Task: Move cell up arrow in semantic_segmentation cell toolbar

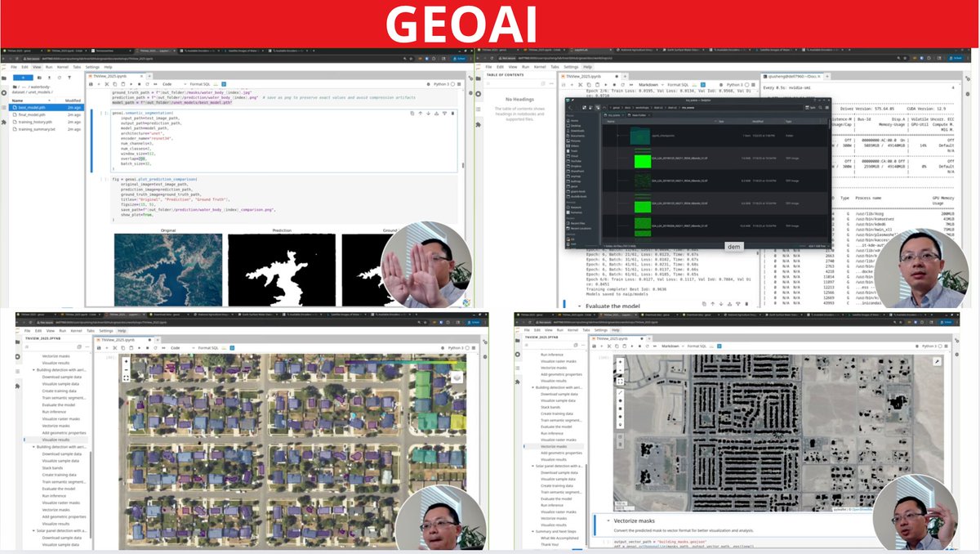Action: point(420,114)
